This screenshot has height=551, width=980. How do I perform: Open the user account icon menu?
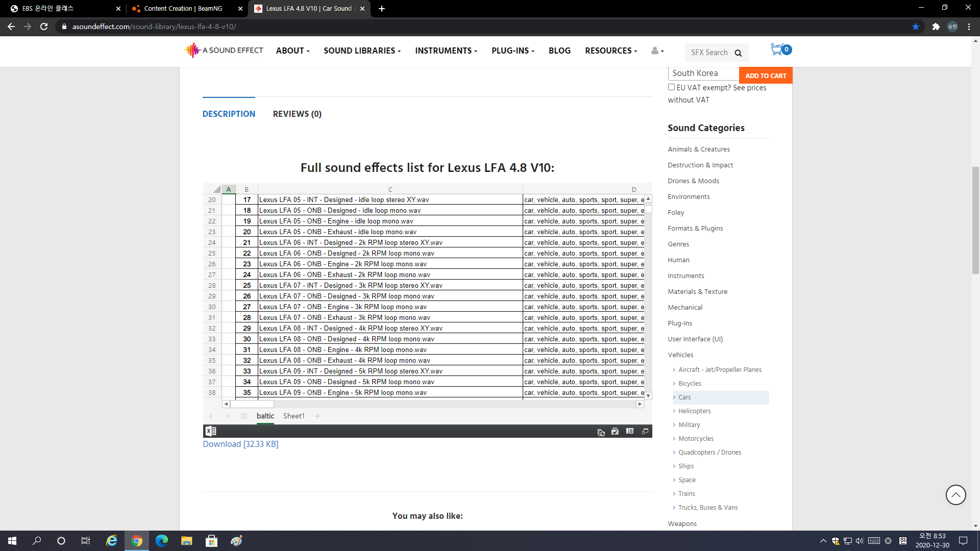[x=657, y=51]
